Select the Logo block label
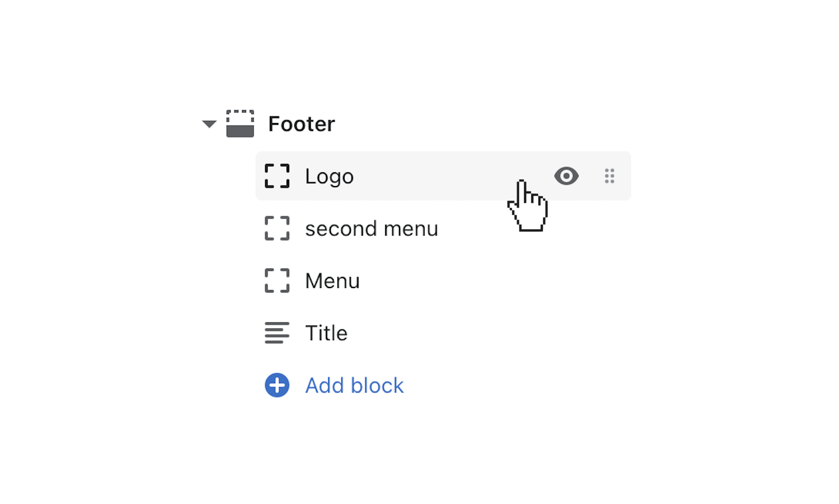The image size is (839, 504). (329, 177)
